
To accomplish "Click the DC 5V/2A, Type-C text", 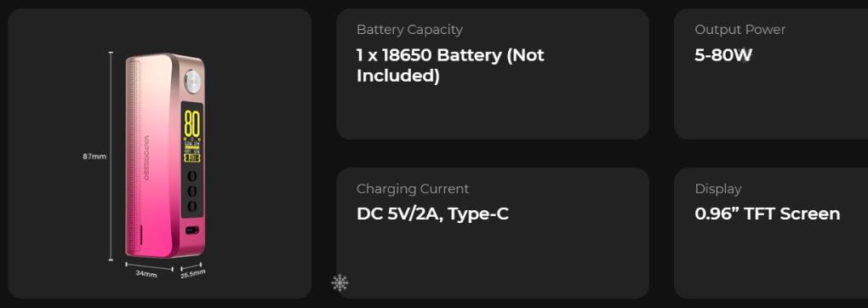I will [432, 214].
